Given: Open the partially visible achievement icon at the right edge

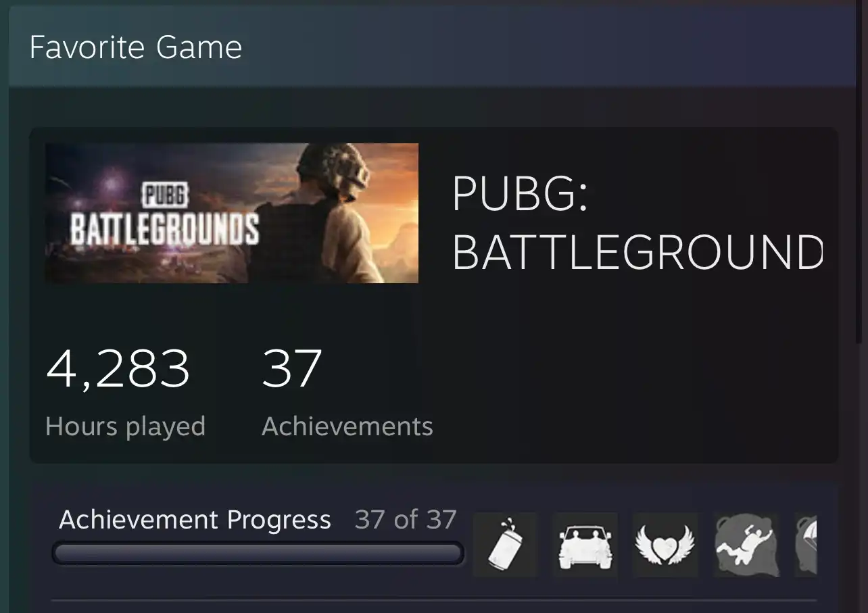Looking at the screenshot, I should coord(806,545).
